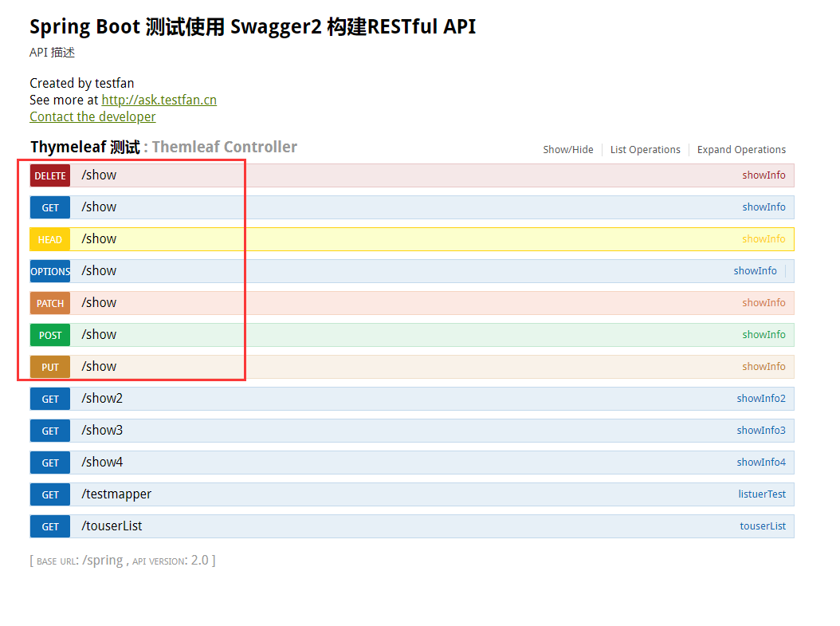The image size is (840, 626).
Task: Click the GET badge for /show2
Action: 50,399
